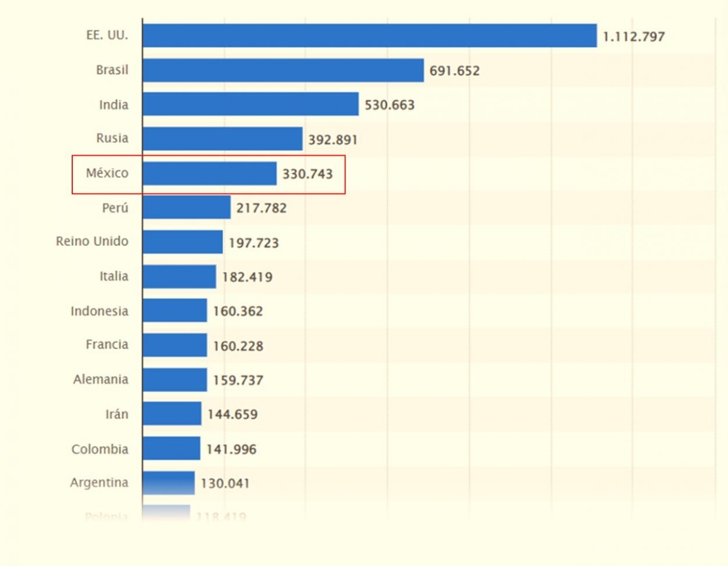This screenshot has width=728, height=566.
Task: Click the blue bar for EE. UU.
Action: [x=369, y=36]
